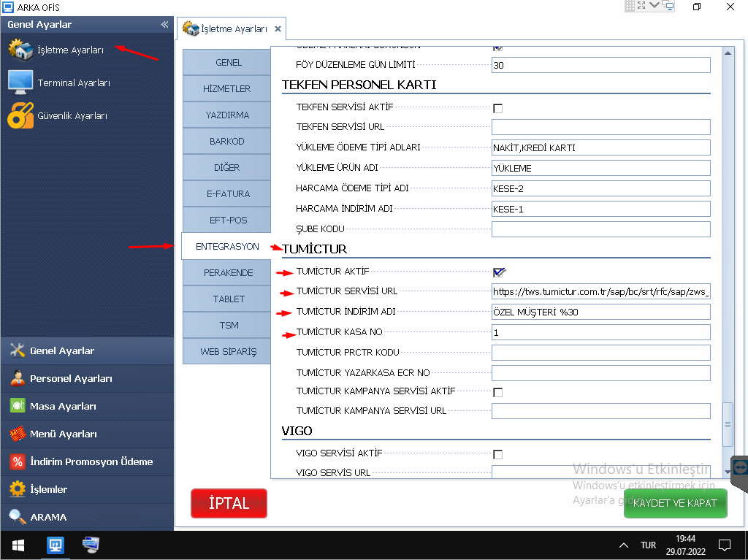Click remote toolbar fullscreen arrows icon

pos(641,5)
